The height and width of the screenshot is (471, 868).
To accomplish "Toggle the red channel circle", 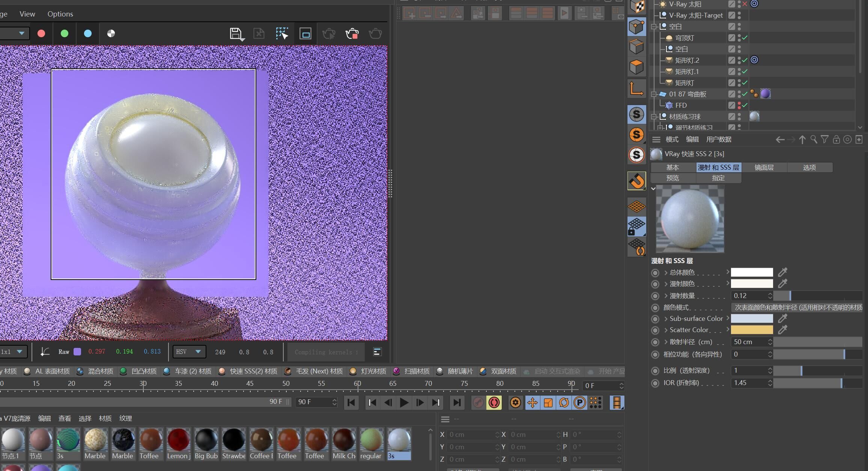I will tap(41, 33).
